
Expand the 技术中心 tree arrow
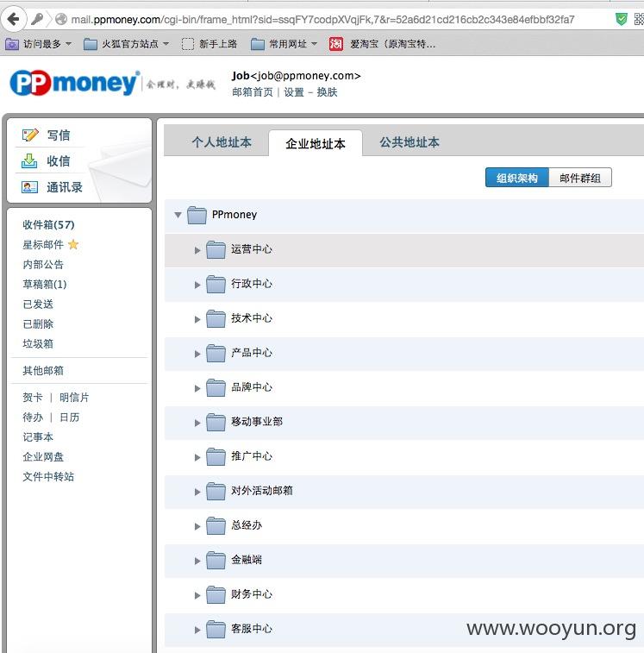pos(197,319)
